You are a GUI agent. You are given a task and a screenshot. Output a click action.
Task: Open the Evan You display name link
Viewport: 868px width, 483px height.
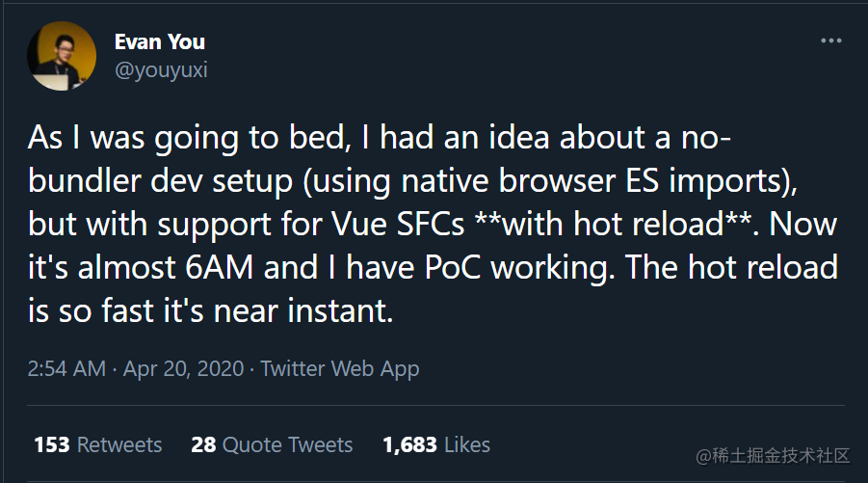point(159,41)
